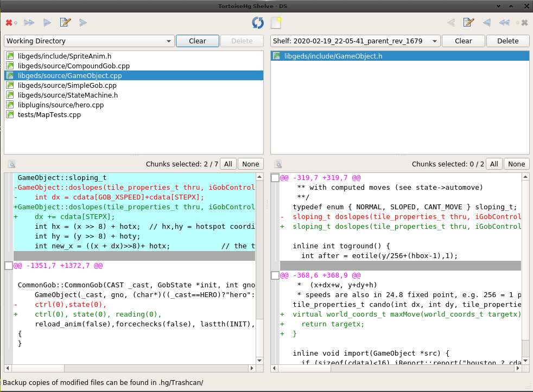The width and height of the screenshot is (533, 392).
Task: Click left diff vertical scrollbar up arrow
Action: click(x=259, y=177)
